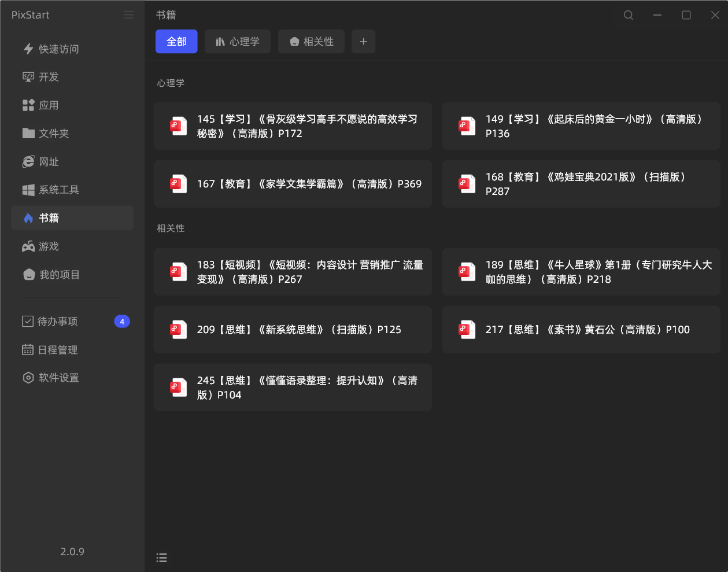This screenshot has height=572, width=728.
Task: Click the PDF icon of book 149
Action: pyautogui.click(x=467, y=126)
